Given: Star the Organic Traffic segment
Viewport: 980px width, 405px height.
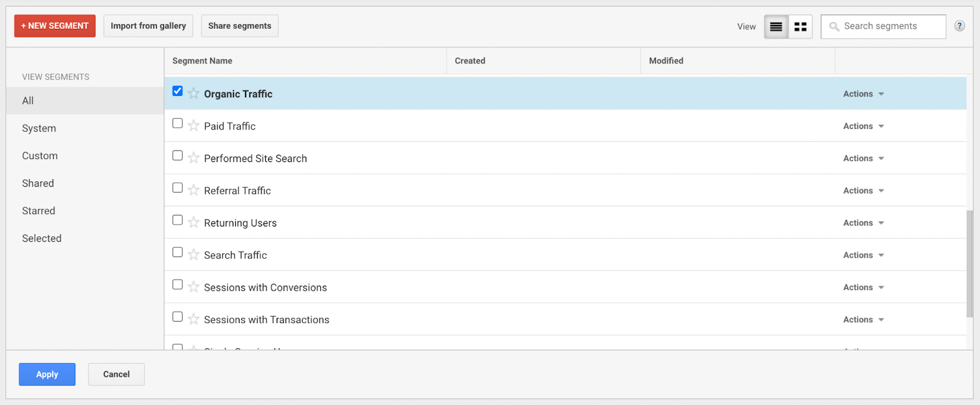Looking at the screenshot, I should coord(194,93).
